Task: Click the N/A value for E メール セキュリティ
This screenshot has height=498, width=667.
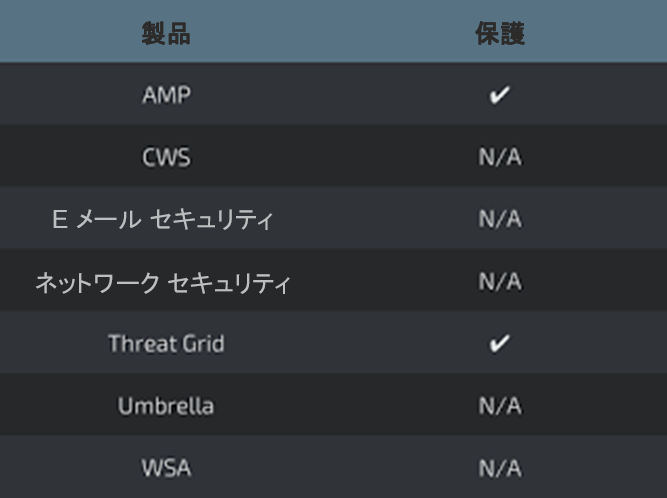Action: [500, 220]
